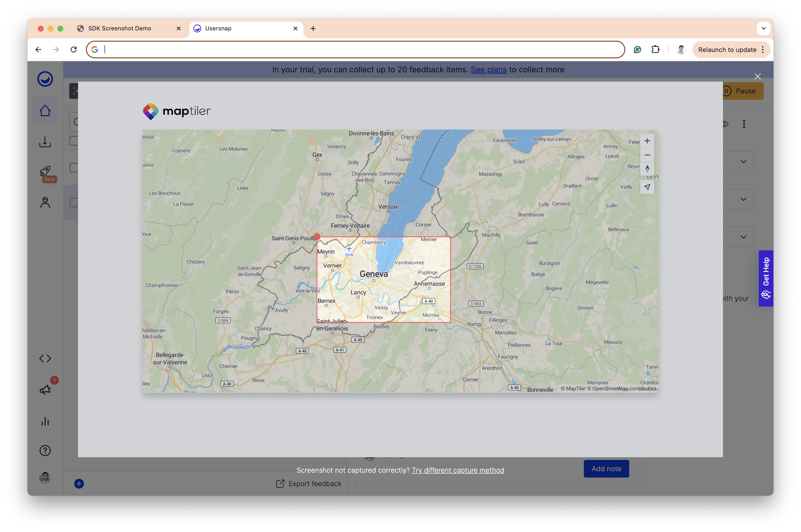801x532 pixels.
Task: Click the help question mark icon
Action: pos(45,451)
